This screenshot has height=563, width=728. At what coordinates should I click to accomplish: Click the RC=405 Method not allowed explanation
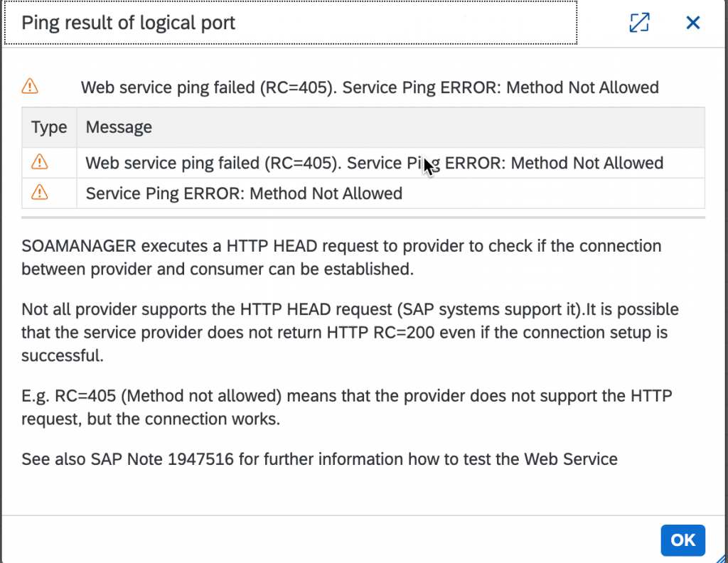(x=346, y=407)
